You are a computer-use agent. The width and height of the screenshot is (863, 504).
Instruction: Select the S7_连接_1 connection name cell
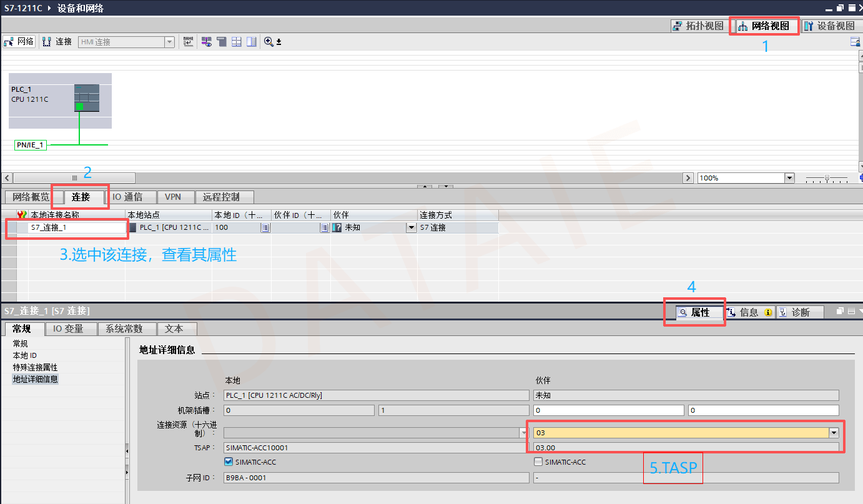tap(77, 227)
